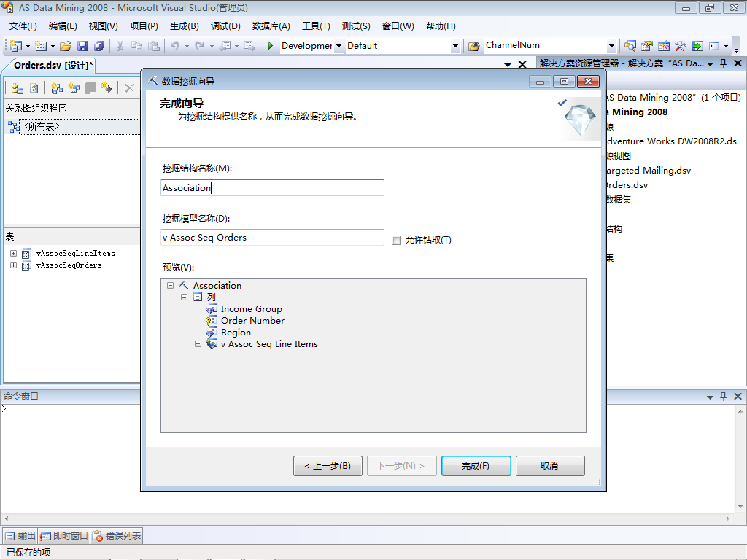Click the command window vertical scrollbar down arrow
The height and width of the screenshot is (560, 747).
740,507
